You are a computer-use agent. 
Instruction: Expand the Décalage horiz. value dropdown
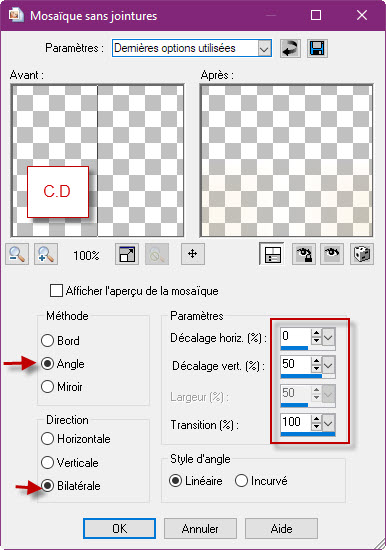click(x=328, y=337)
